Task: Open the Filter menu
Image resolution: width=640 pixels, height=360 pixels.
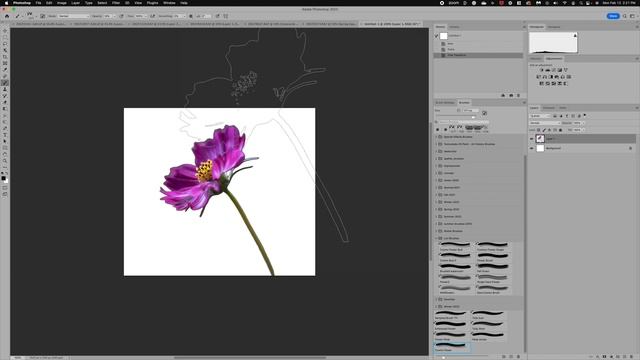Action: (116, 2)
